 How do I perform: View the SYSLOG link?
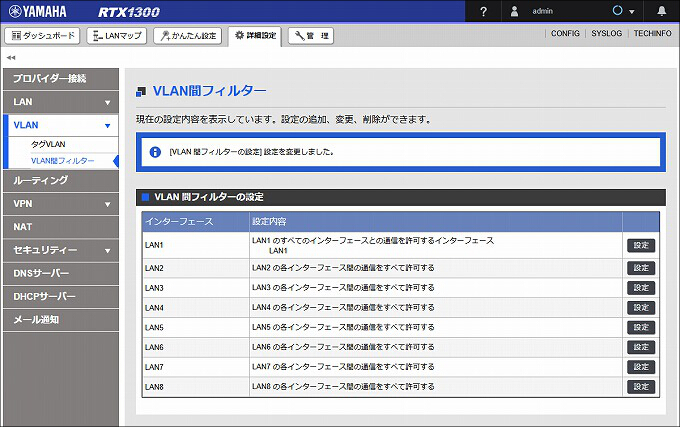606,33
